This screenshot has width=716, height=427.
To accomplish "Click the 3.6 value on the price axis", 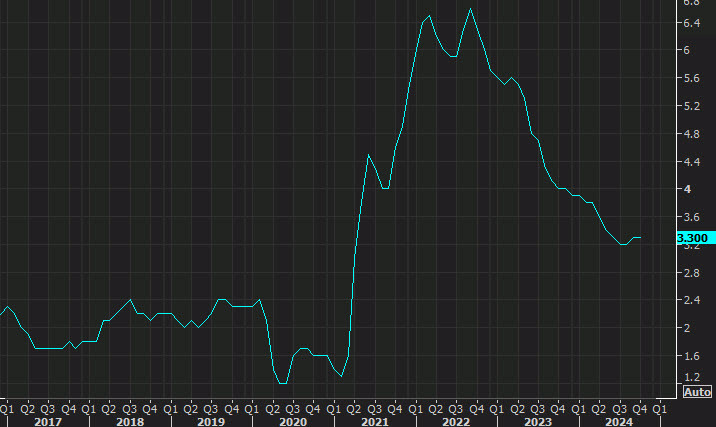I will coord(691,217).
